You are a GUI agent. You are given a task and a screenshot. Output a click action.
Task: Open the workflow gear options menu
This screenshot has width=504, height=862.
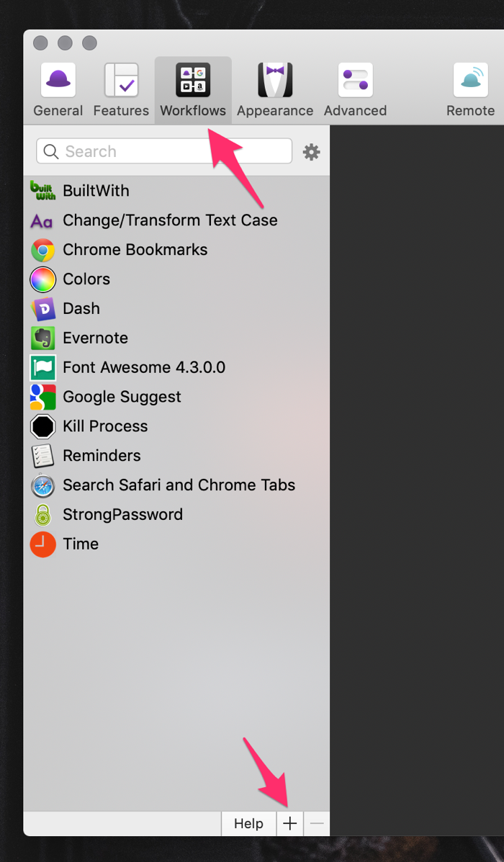(x=311, y=152)
